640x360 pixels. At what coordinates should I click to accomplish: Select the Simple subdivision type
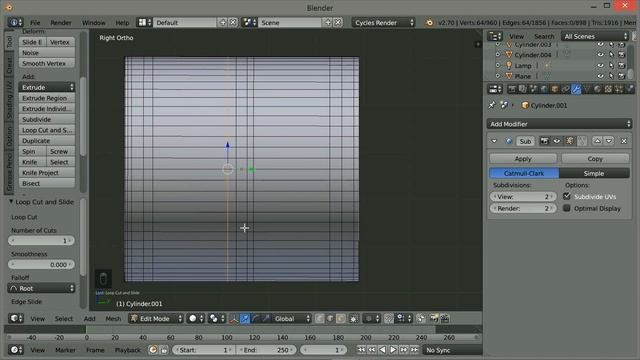(594, 173)
